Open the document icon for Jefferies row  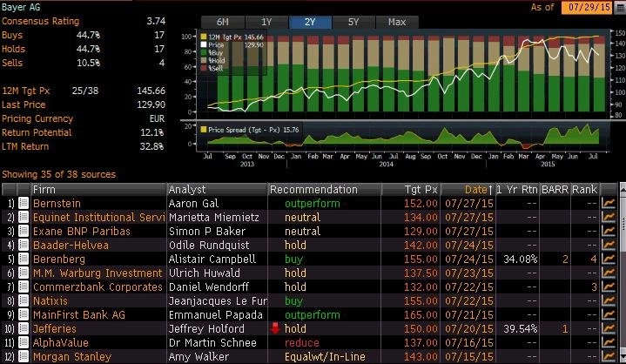click(24, 329)
